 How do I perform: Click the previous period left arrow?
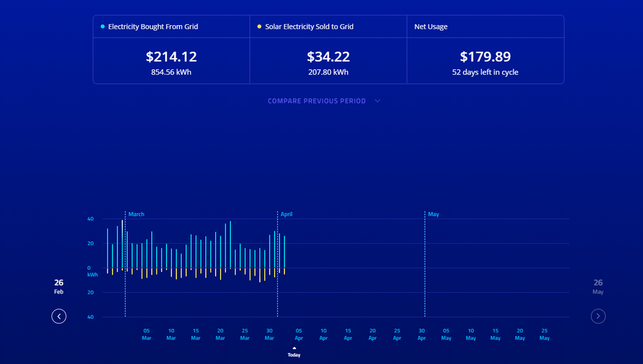pos(59,316)
